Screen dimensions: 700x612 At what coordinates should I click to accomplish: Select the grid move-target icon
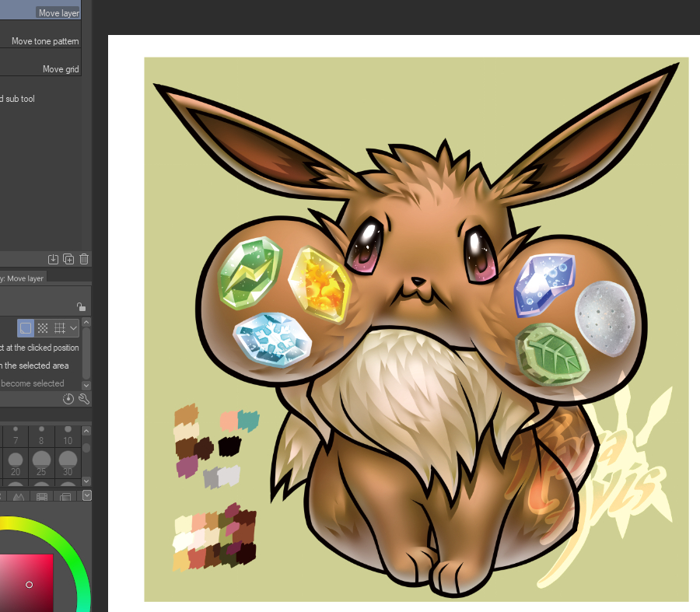[59, 328]
